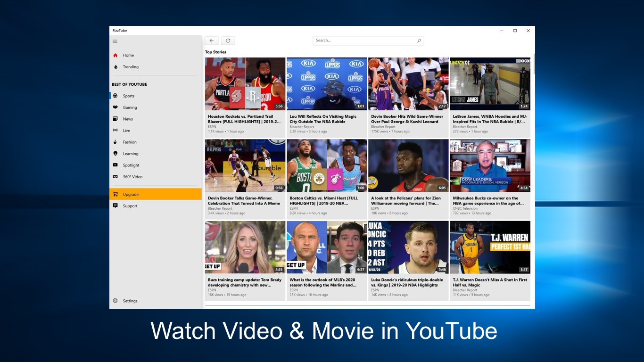
Task: Focus the Search text field
Action: 368,41
